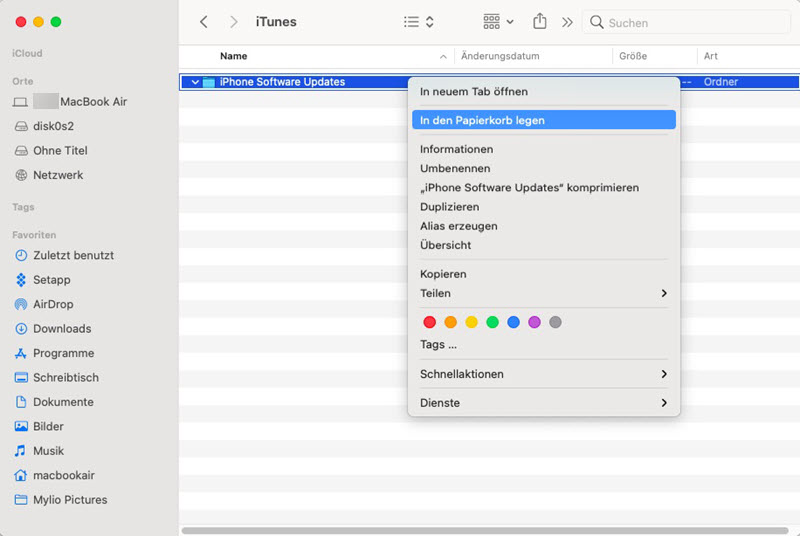Open Bilder in sidebar
Viewport: 800px width, 536px height.
(x=39, y=426)
